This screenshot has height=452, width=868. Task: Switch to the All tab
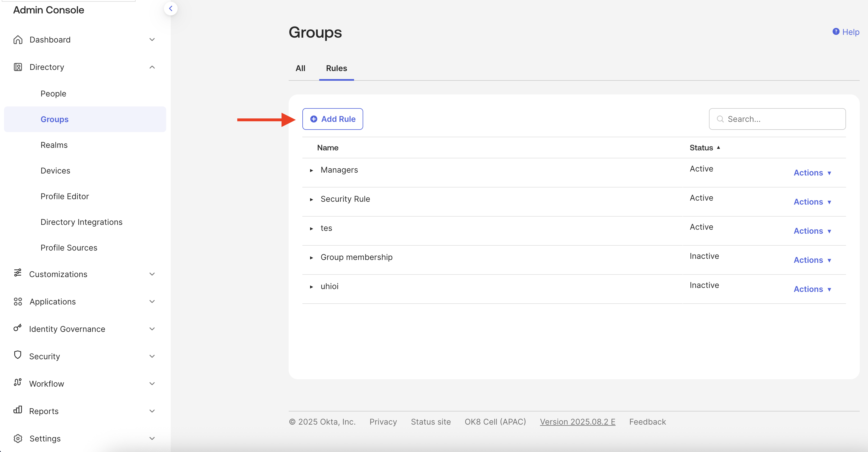pyautogui.click(x=300, y=68)
